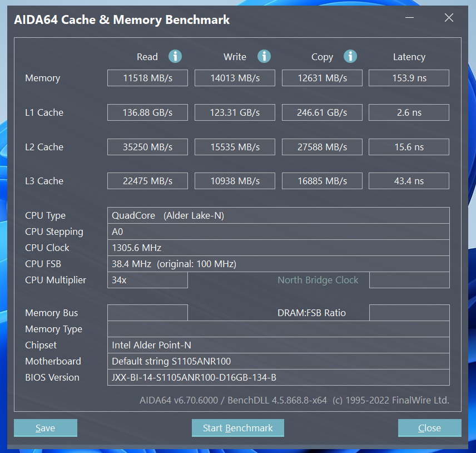This screenshot has width=476, height=453.
Task: Select L1 Cache copy 246.61 GB/s
Action: point(322,112)
